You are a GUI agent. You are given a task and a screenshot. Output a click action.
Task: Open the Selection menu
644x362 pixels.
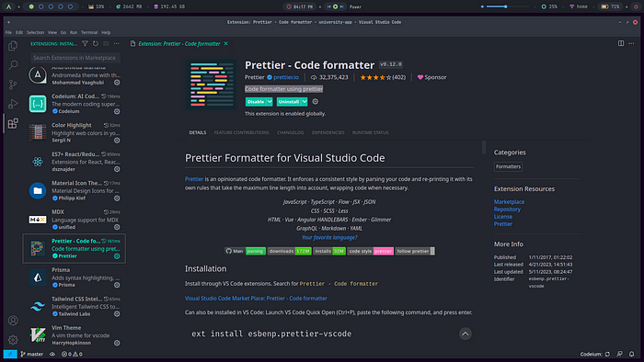35,32
